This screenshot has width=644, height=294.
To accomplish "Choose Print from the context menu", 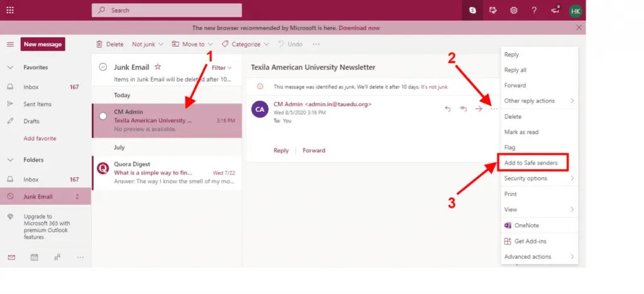I will pos(539,194).
